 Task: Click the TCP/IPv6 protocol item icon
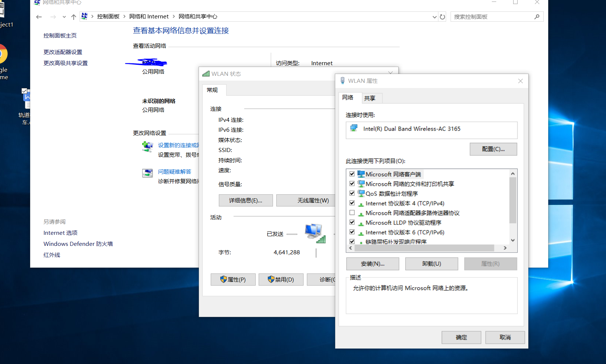tap(361, 233)
